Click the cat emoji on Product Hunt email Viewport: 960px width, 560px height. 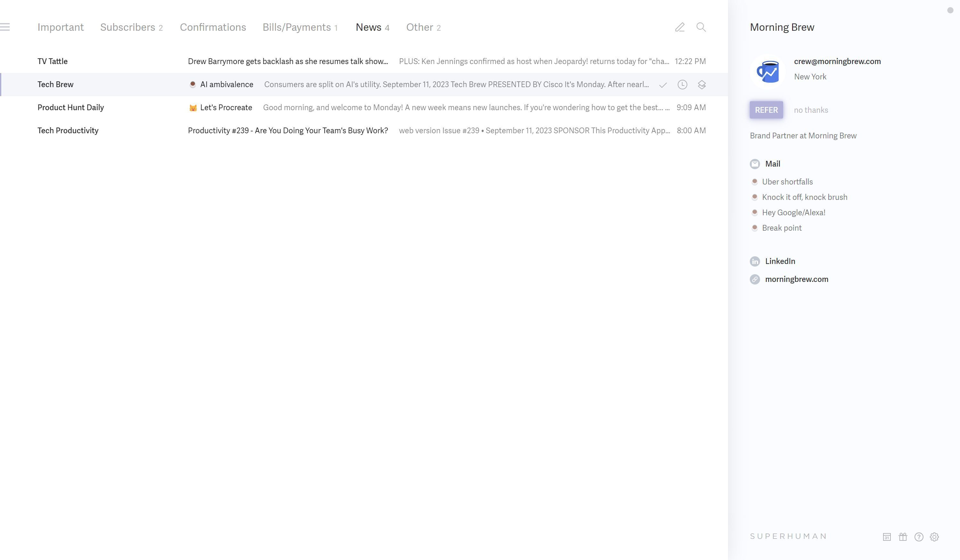pyautogui.click(x=193, y=108)
